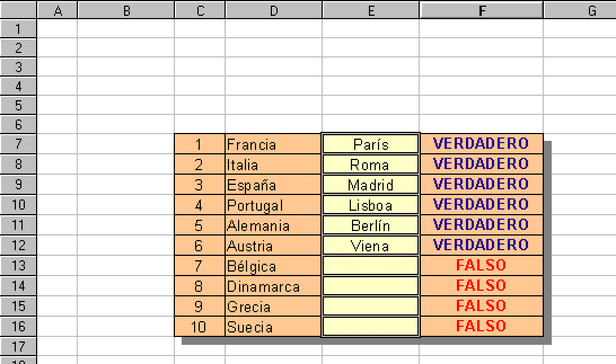The image size is (616, 364).
Task: Click the VERDADERO result beside Roma
Action: point(481,164)
